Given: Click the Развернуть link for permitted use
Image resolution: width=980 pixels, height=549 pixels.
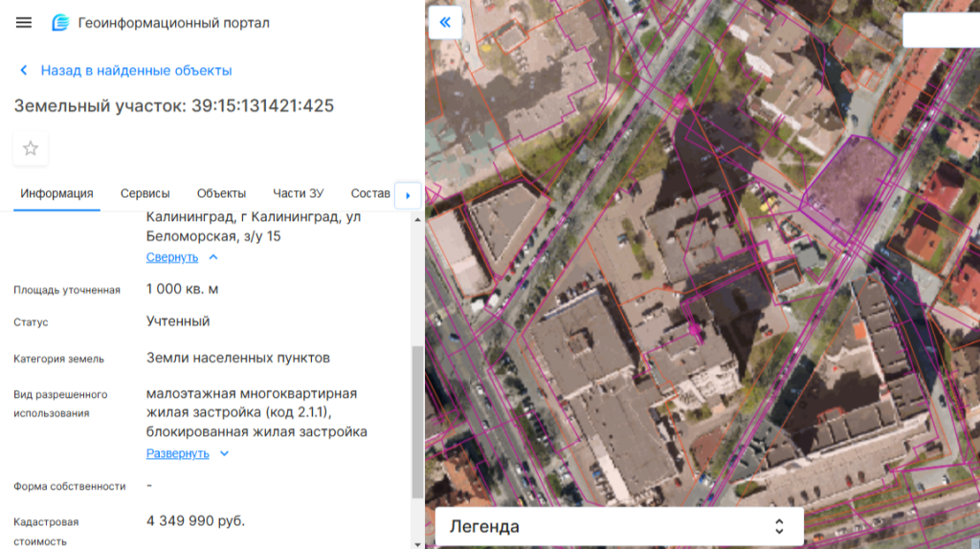Looking at the screenshot, I should pos(177,453).
